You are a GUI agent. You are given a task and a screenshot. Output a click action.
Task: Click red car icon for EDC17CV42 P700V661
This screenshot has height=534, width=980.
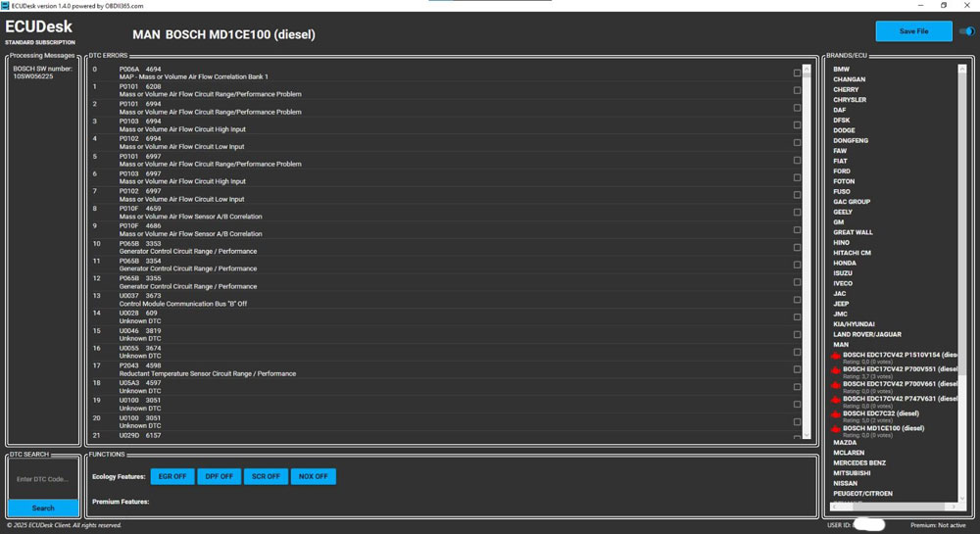coord(836,385)
